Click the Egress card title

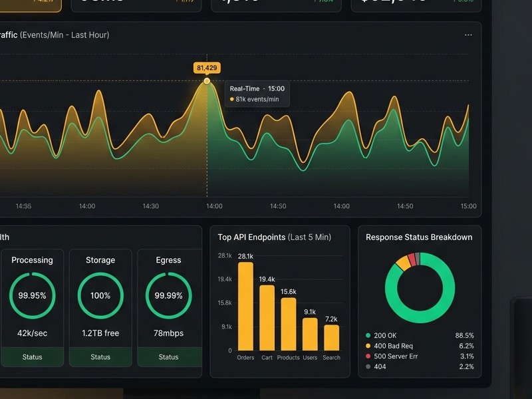point(169,260)
